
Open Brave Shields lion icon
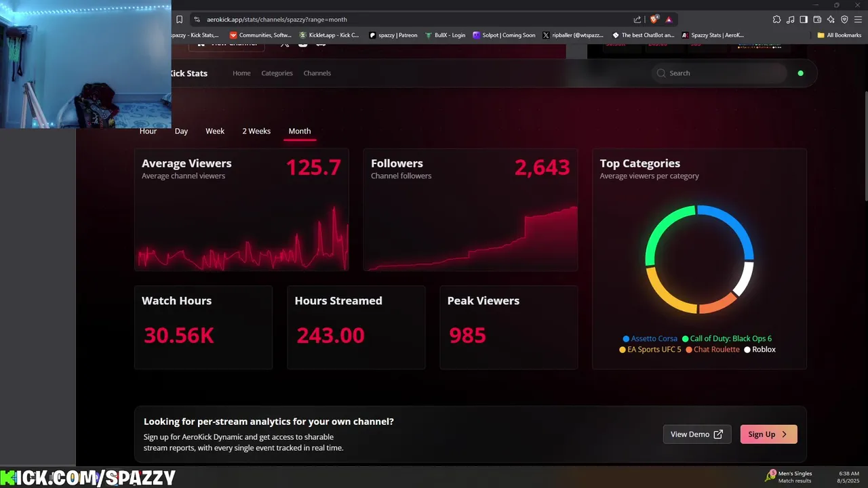[654, 20]
